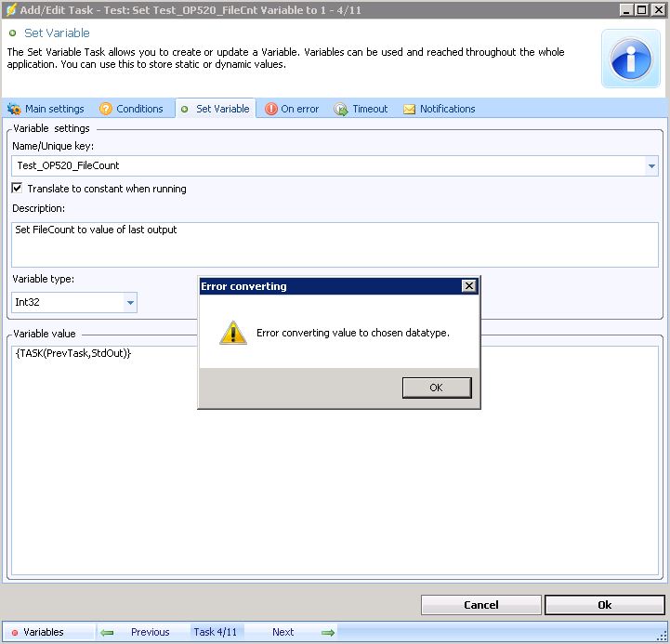
Task: Click in the Description text field
Action: [x=335, y=244]
